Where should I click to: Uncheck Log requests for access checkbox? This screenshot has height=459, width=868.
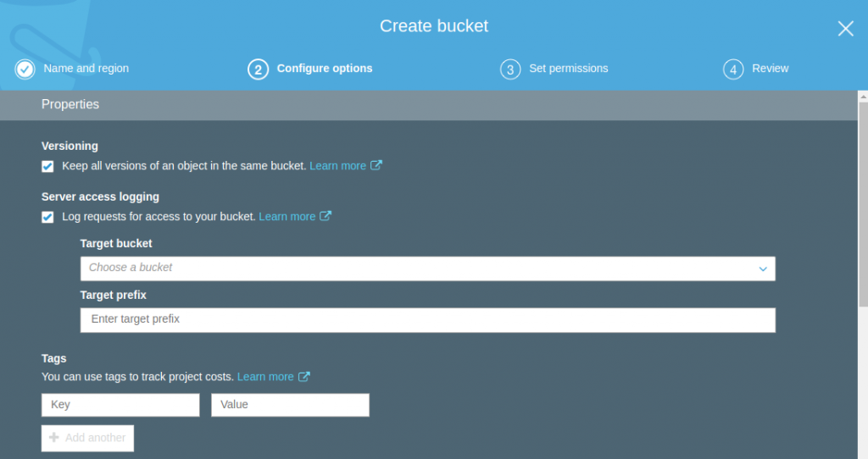click(47, 218)
